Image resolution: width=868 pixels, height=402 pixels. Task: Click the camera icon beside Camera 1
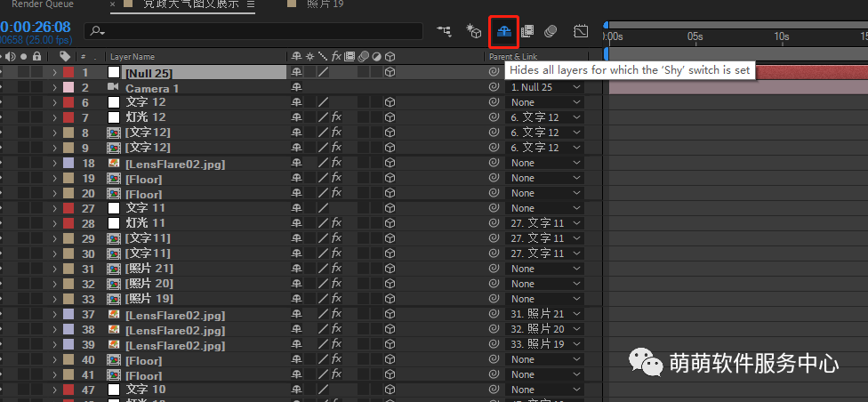(113, 87)
